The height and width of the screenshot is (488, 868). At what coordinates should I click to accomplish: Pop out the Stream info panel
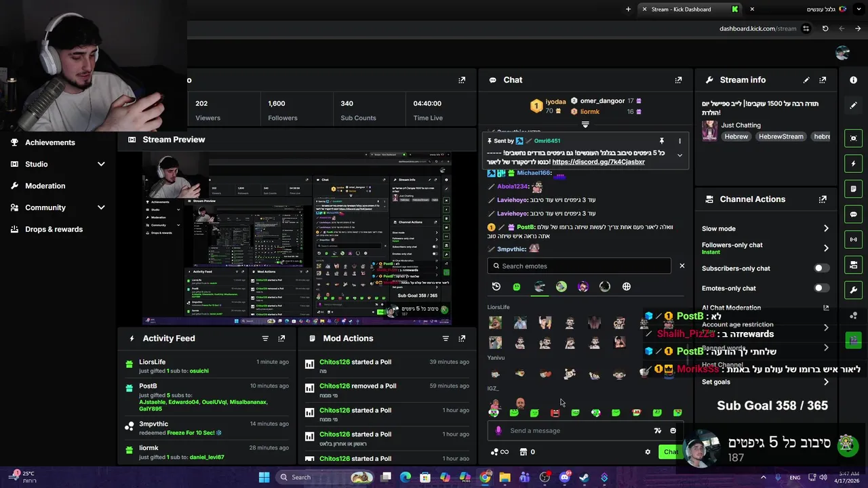click(823, 80)
